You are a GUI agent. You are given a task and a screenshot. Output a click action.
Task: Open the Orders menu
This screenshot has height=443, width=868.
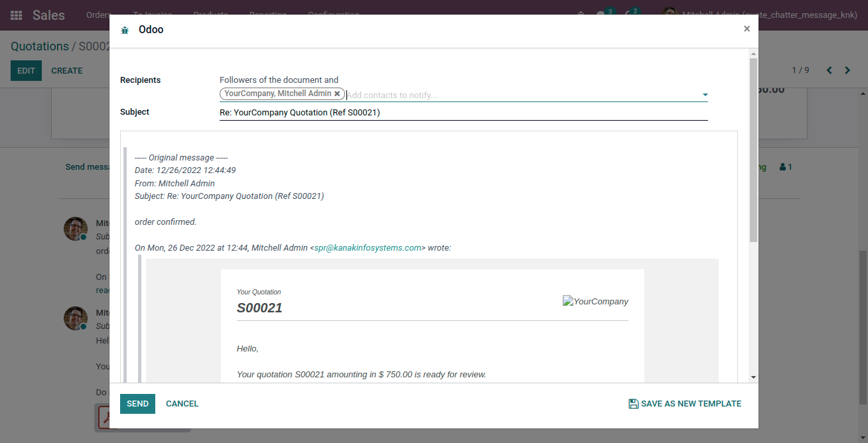[98, 15]
